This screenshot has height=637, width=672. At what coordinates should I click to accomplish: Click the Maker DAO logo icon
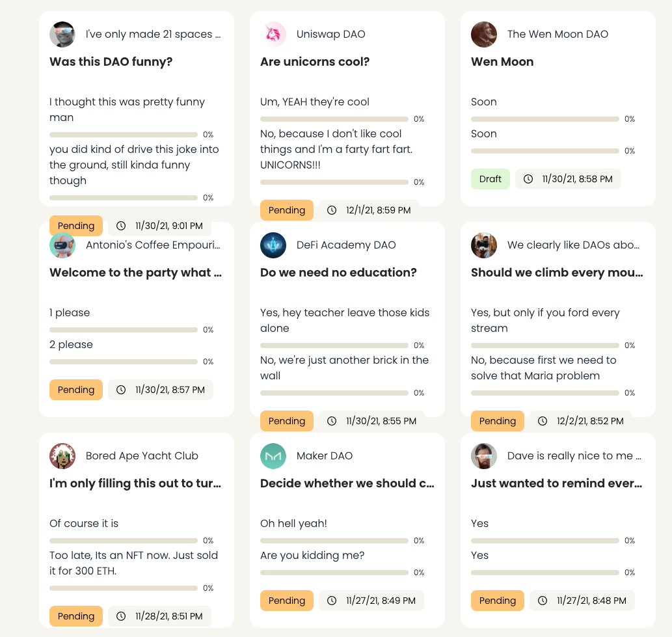click(273, 455)
